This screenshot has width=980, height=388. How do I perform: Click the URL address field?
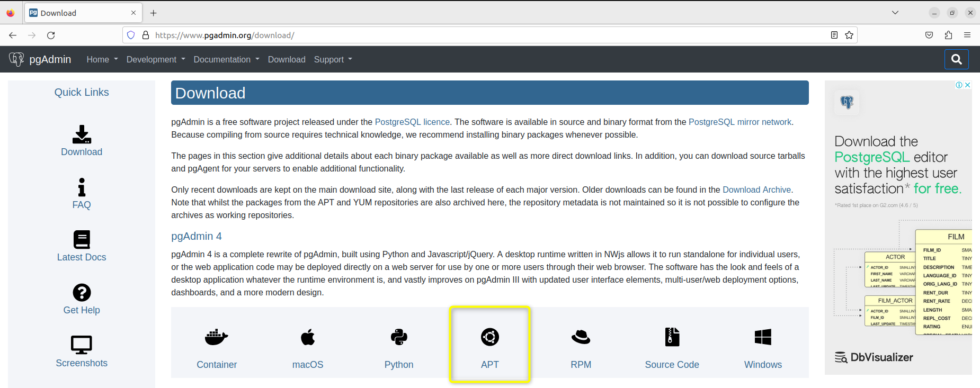[x=490, y=35]
